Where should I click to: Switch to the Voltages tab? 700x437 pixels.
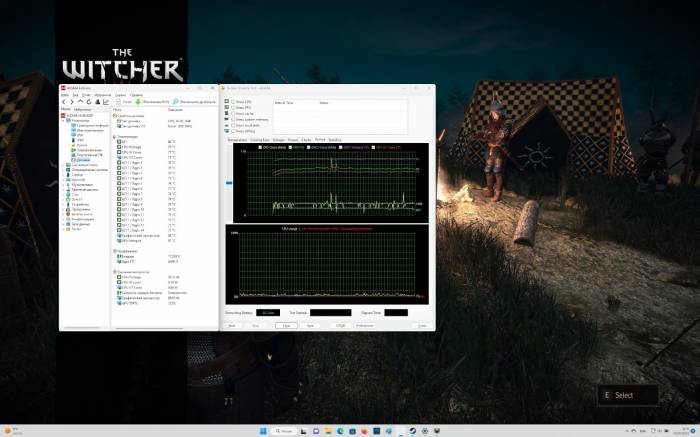click(279, 140)
